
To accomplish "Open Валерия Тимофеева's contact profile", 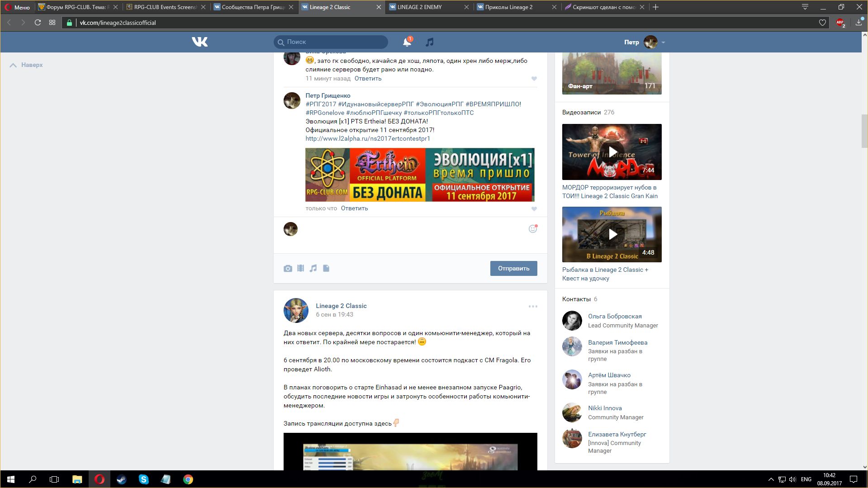I will click(x=617, y=343).
